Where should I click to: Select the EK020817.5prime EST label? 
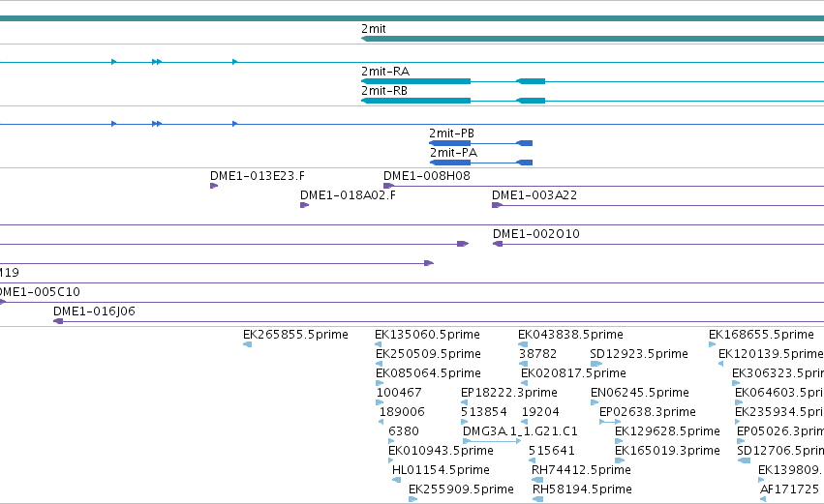(x=573, y=373)
